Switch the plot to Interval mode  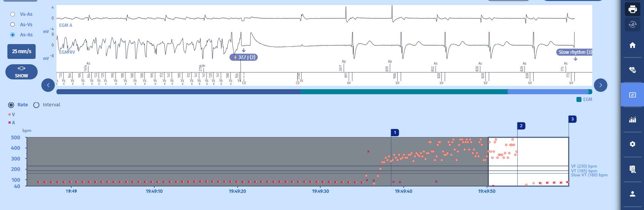(36, 105)
